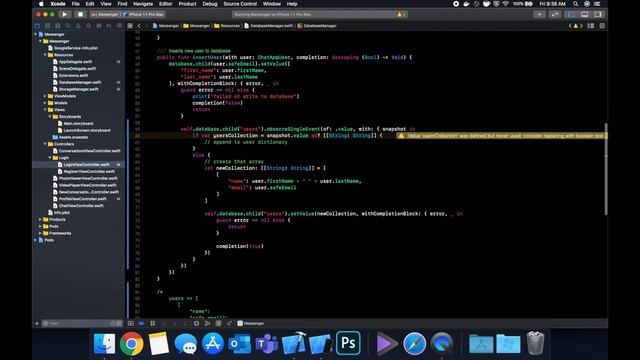The image size is (640, 360).
Task: Expand the ViewModels folder
Action: tap(45, 96)
